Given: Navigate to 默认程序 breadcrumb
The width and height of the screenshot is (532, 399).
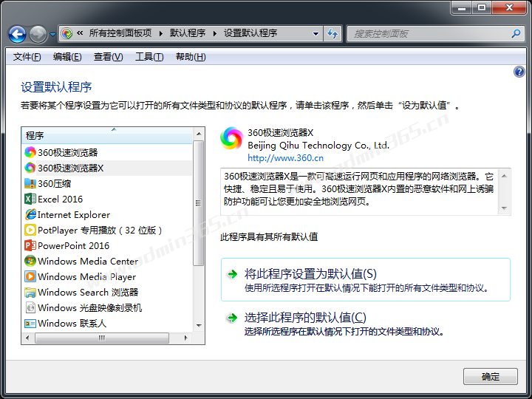Looking at the screenshot, I should pyautogui.click(x=188, y=33).
